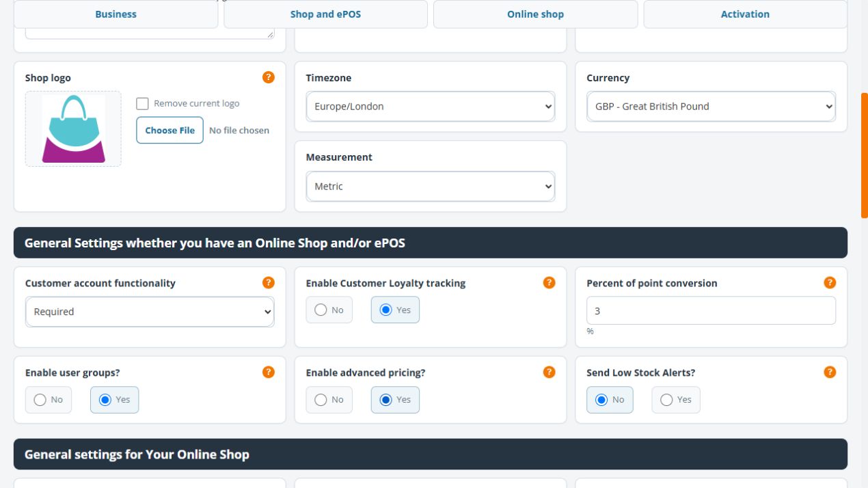868x488 pixels.
Task: Switch to the Online shop tab
Action: [535, 14]
